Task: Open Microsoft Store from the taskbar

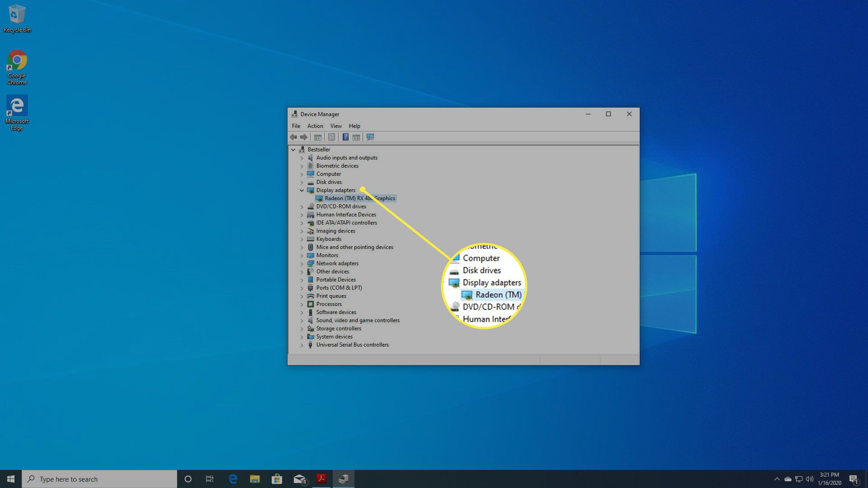Action: point(277,479)
